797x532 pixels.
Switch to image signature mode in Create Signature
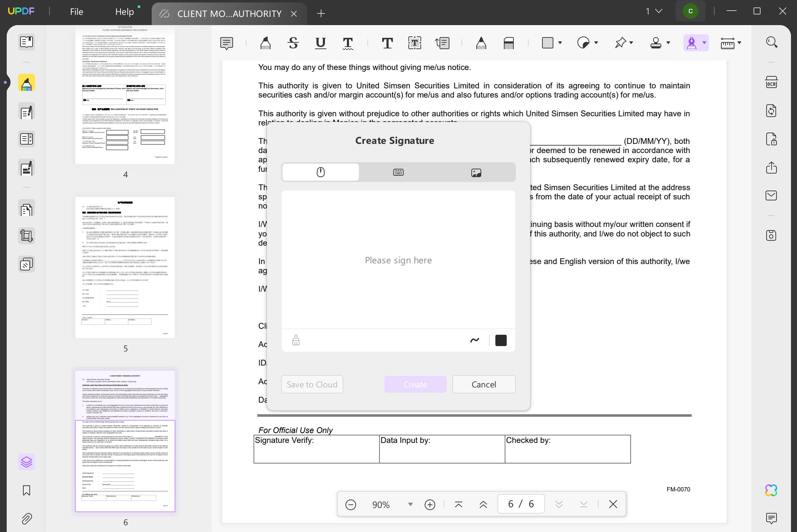(476, 172)
